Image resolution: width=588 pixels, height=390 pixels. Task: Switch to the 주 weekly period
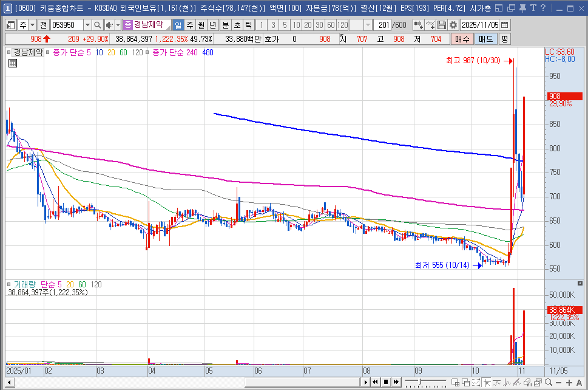pyautogui.click(x=190, y=25)
